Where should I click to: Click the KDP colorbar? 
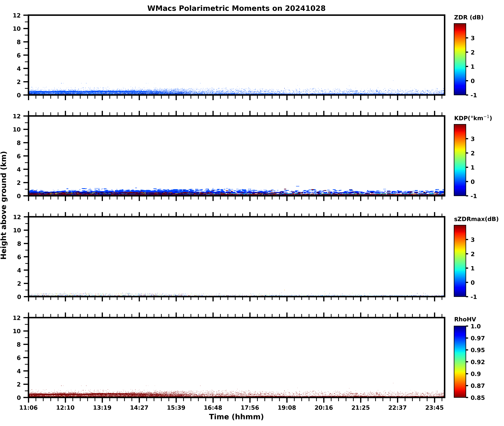[460, 160]
